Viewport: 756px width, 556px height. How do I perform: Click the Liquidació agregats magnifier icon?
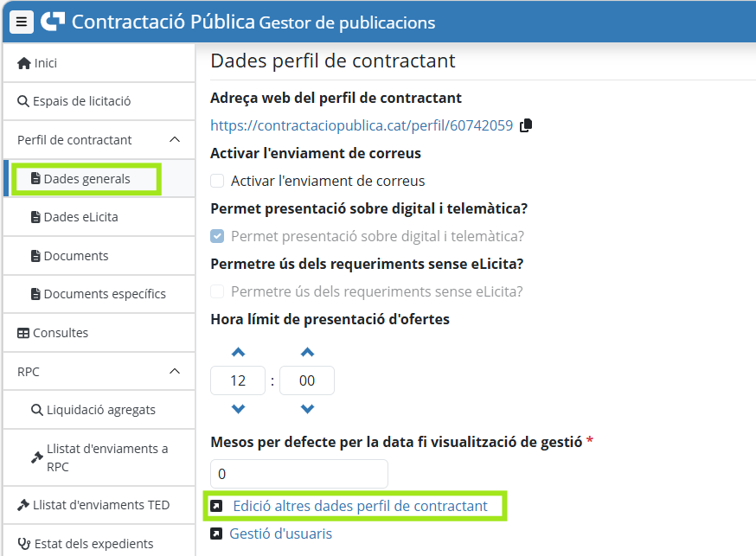pos(37,410)
